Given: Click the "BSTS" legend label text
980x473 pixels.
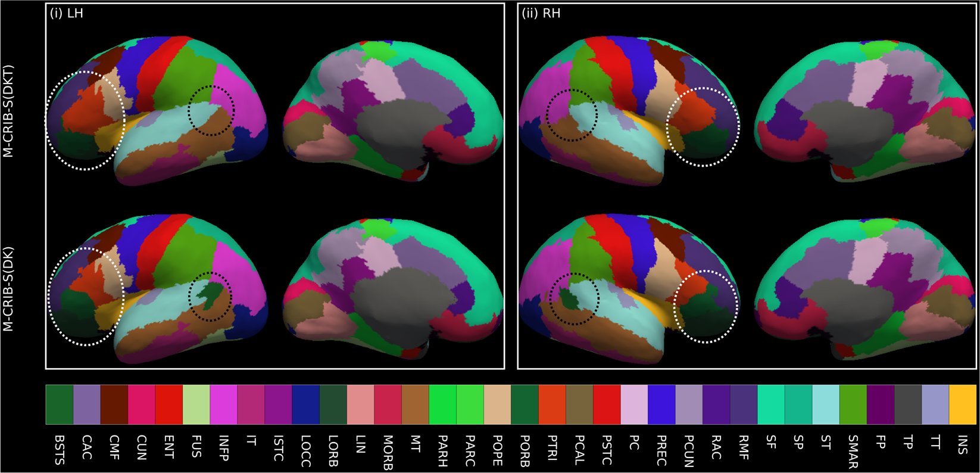Looking at the screenshot, I should coord(60,449).
